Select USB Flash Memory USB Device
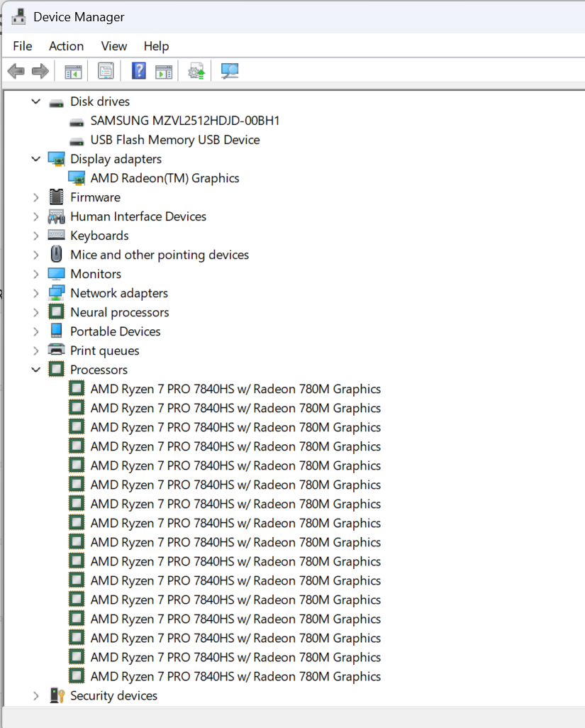Image resolution: width=585 pixels, height=728 pixels. click(x=175, y=140)
